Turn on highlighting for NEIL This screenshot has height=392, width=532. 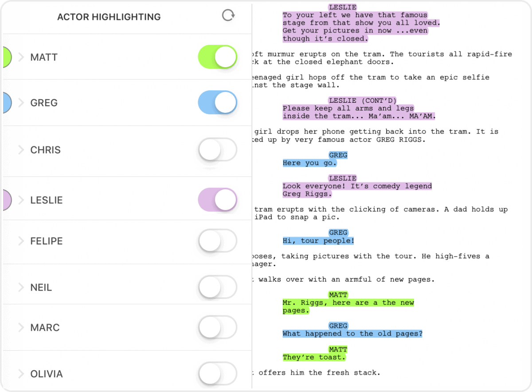[217, 287]
